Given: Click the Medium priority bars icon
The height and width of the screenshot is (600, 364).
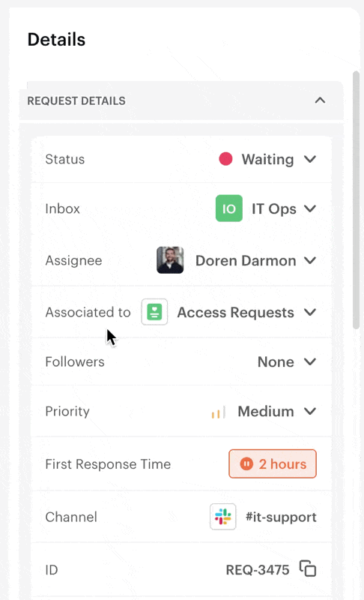Looking at the screenshot, I should [x=219, y=412].
